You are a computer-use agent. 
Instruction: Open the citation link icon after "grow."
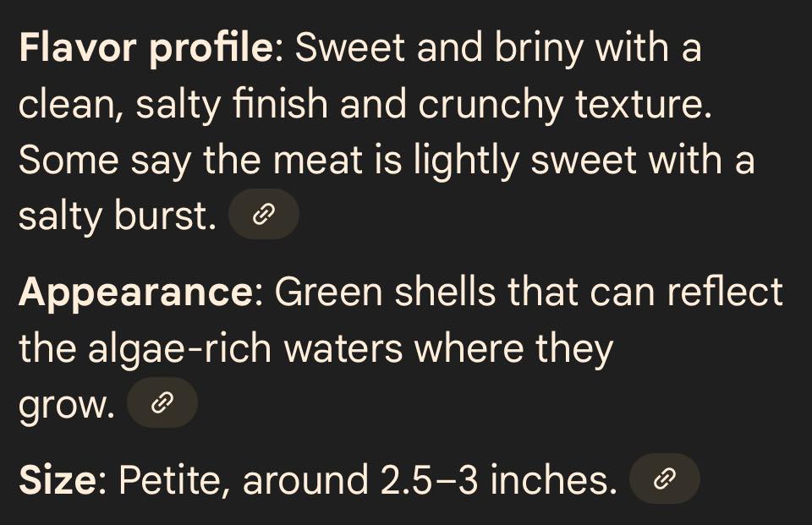click(162, 402)
